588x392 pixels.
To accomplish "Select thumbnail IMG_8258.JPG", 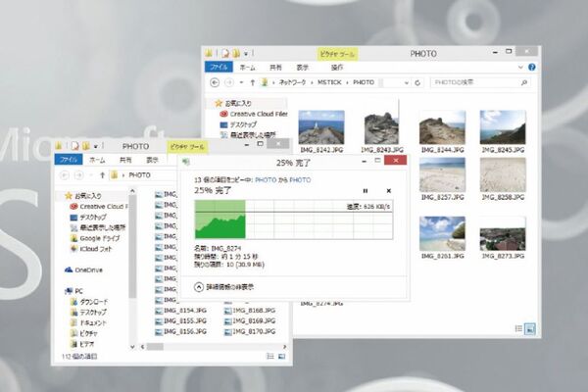I will click(503, 179).
